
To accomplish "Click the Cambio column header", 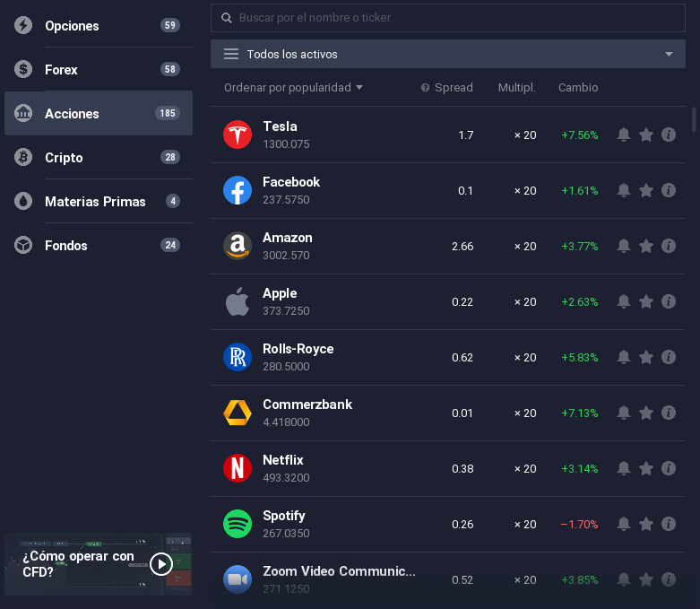I will click(578, 88).
